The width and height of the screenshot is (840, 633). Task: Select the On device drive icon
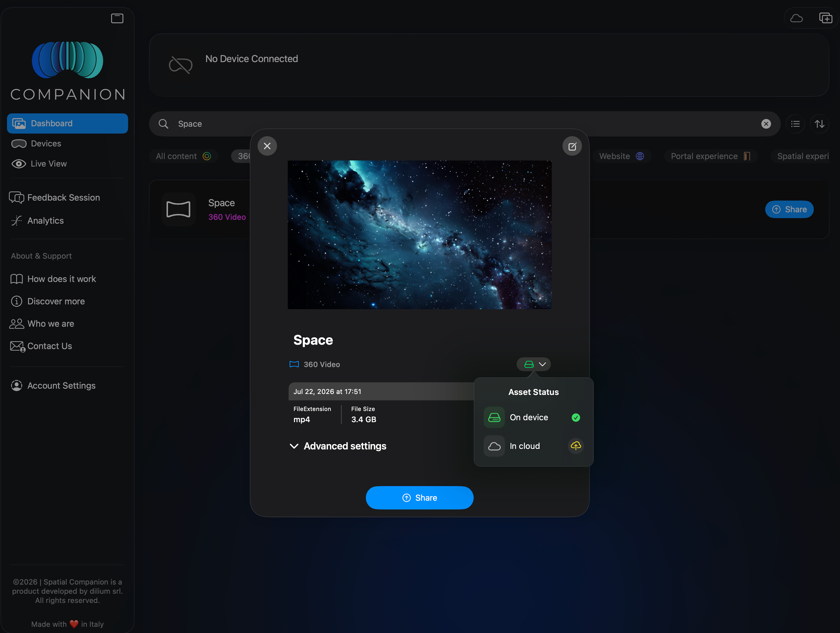(494, 417)
